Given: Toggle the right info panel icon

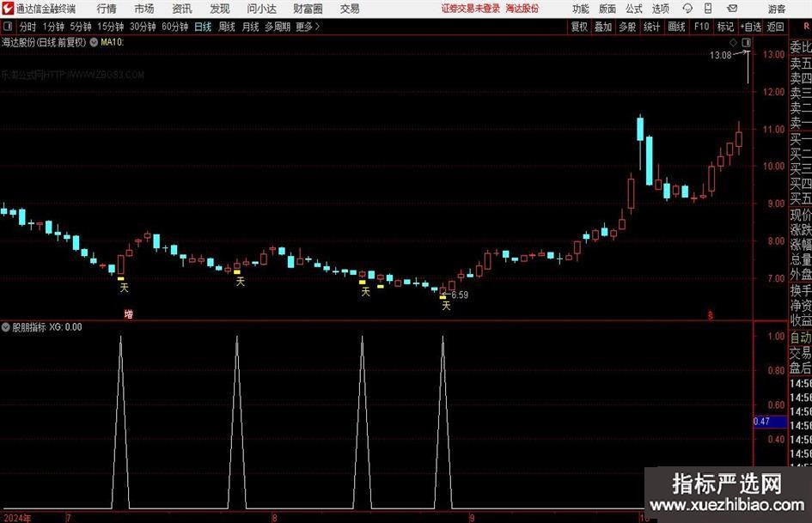Looking at the screenshot, I should point(746,42).
